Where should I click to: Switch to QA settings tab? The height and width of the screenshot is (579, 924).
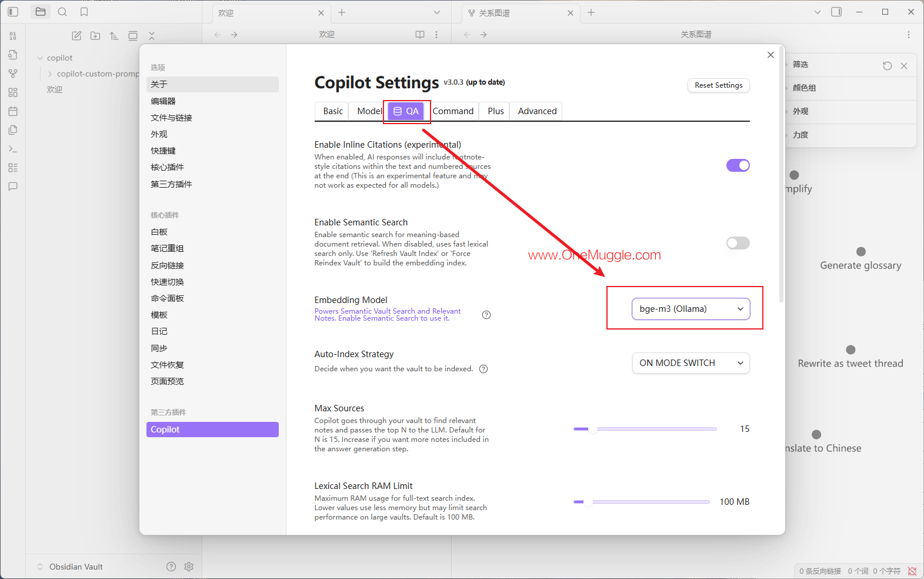(406, 111)
